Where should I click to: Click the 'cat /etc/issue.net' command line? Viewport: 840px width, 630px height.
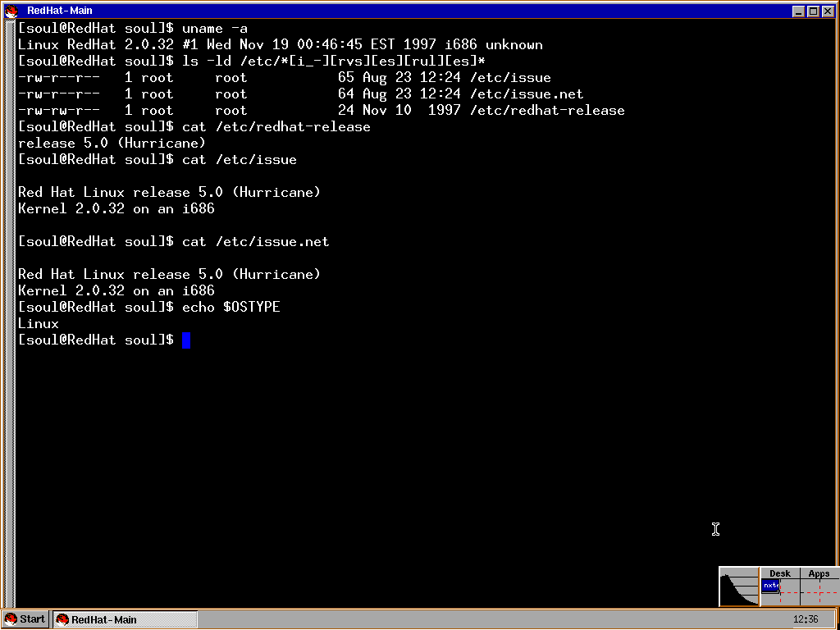coord(174,242)
